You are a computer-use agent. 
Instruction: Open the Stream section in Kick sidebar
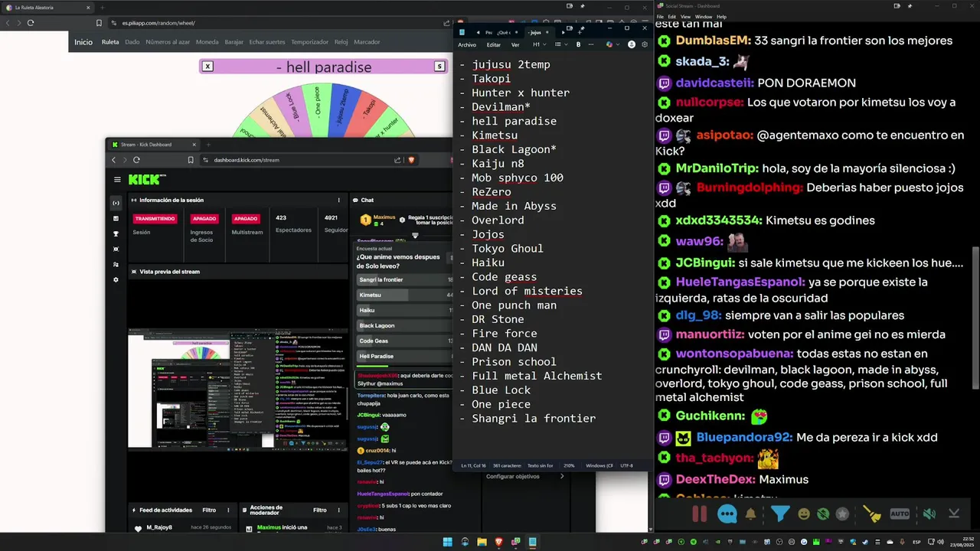tap(116, 203)
